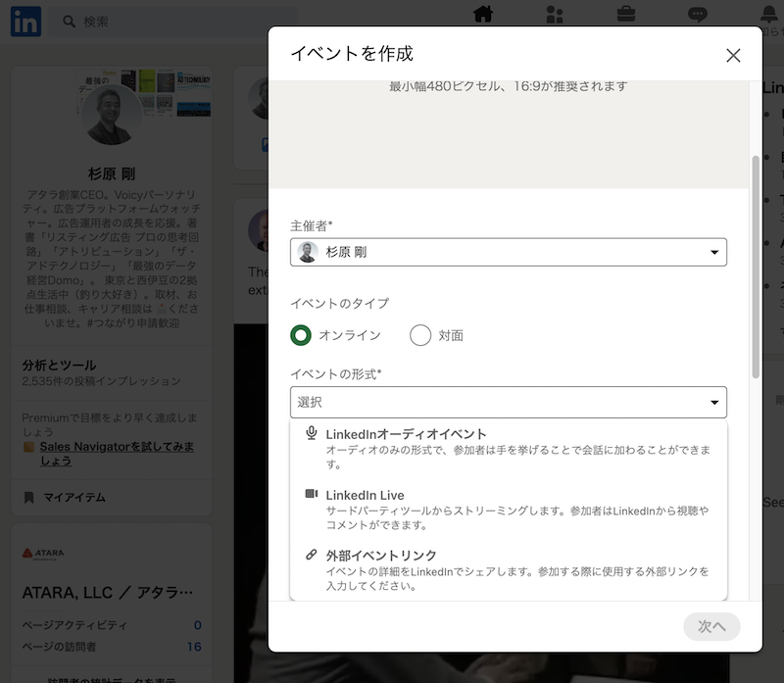Open the Notifications bell icon
The width and height of the screenshot is (784, 683).
pyautogui.click(x=769, y=14)
